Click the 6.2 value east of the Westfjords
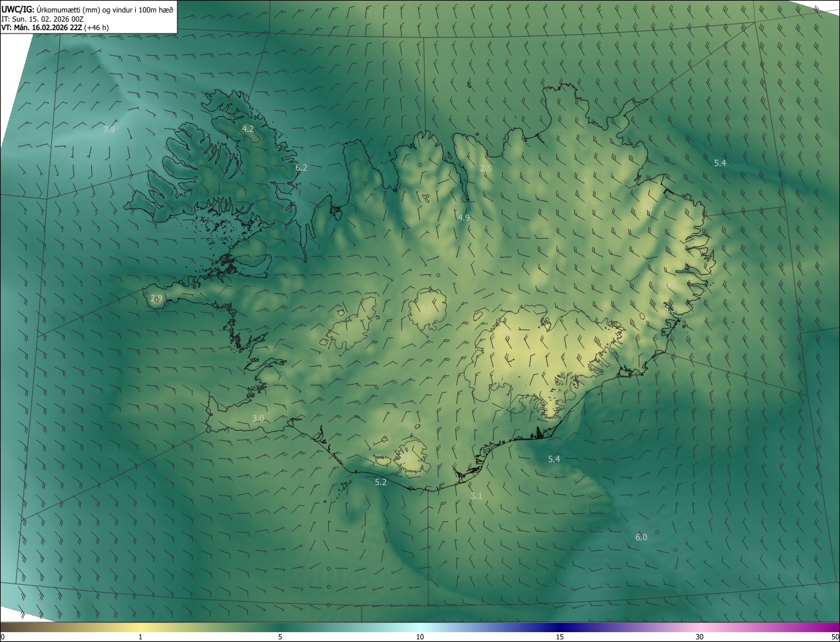This screenshot has height=642, width=840. pyautogui.click(x=301, y=168)
